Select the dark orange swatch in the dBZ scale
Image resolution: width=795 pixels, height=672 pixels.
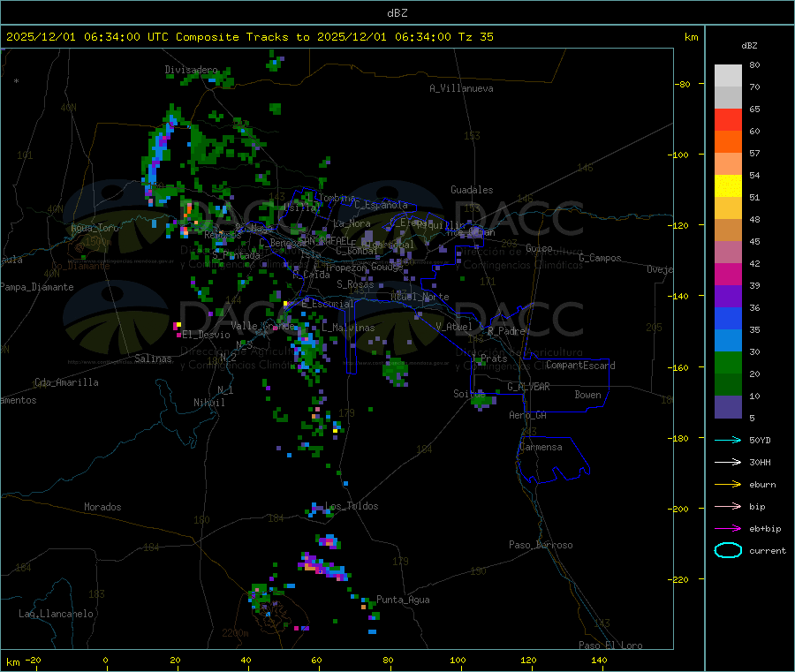(x=728, y=142)
